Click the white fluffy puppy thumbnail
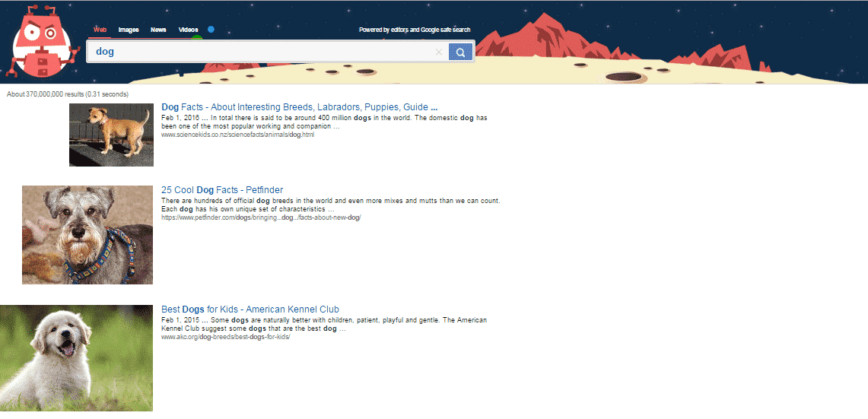868x419 pixels. tap(76, 357)
